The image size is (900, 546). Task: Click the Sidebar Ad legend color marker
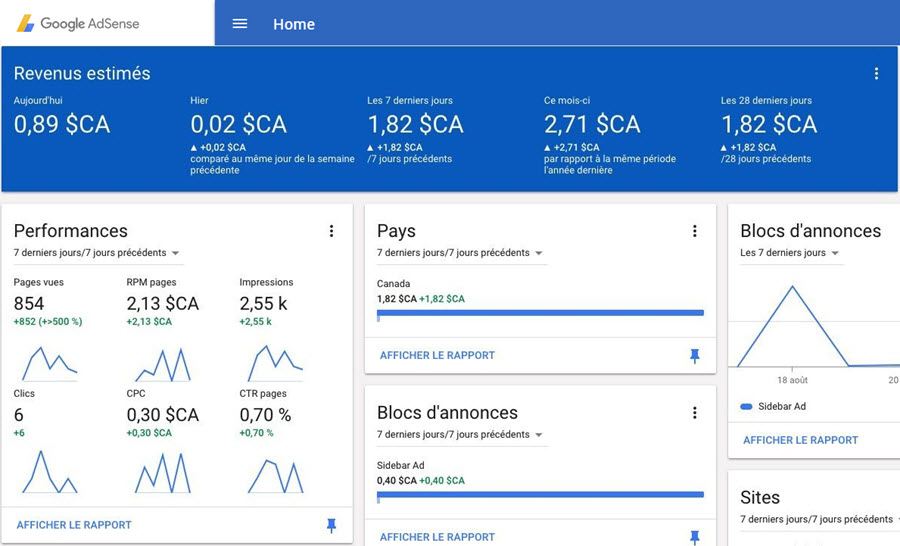click(x=746, y=406)
